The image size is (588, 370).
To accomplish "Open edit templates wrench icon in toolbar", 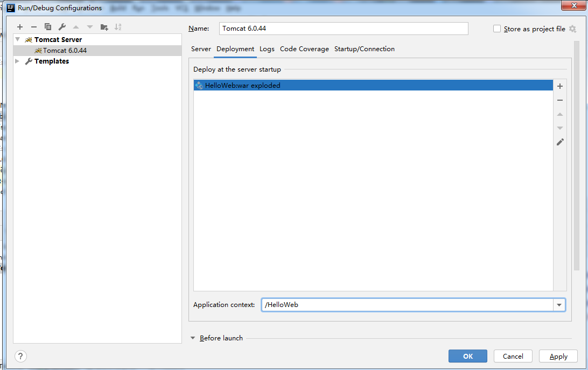I will click(x=62, y=27).
